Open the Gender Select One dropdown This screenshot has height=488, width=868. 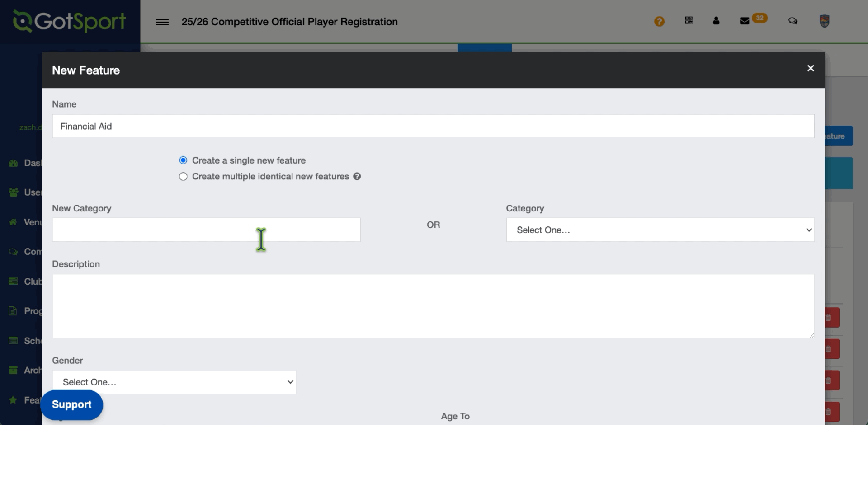tap(174, 382)
